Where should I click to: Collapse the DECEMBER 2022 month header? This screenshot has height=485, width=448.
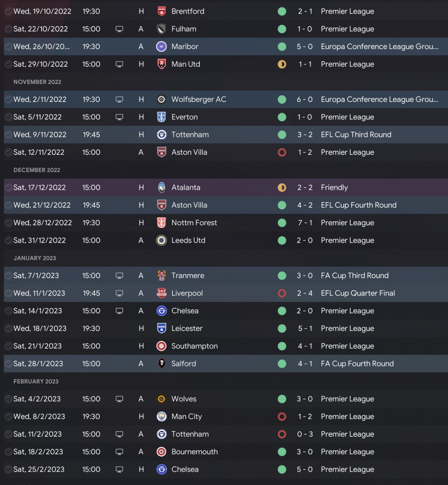tap(37, 170)
